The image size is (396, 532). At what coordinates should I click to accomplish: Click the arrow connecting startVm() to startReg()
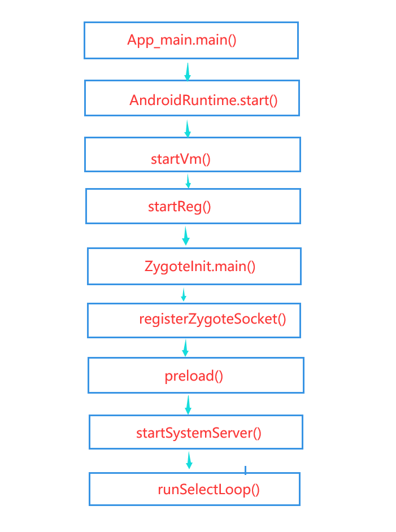(x=188, y=181)
